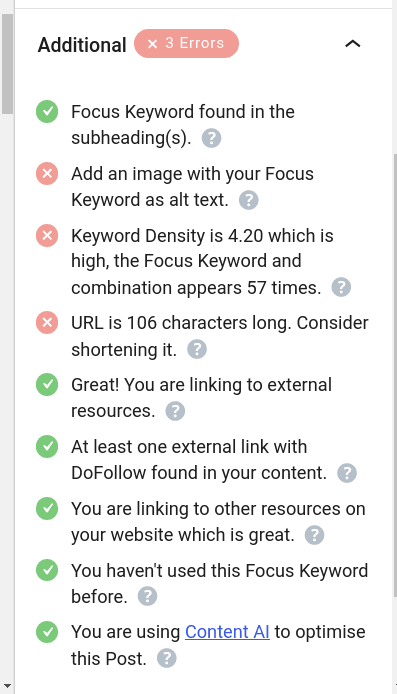
Task: Click the Additional section heading
Action: pyautogui.click(x=82, y=45)
